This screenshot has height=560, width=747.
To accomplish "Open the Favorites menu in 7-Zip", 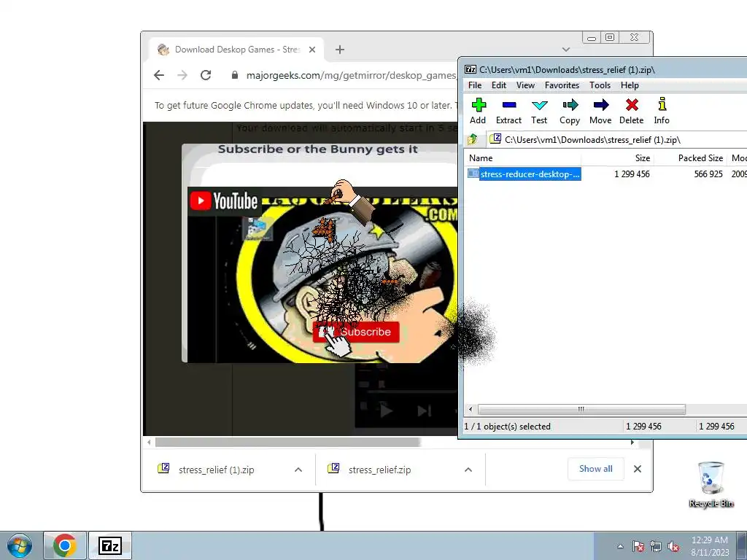I will 562,85.
